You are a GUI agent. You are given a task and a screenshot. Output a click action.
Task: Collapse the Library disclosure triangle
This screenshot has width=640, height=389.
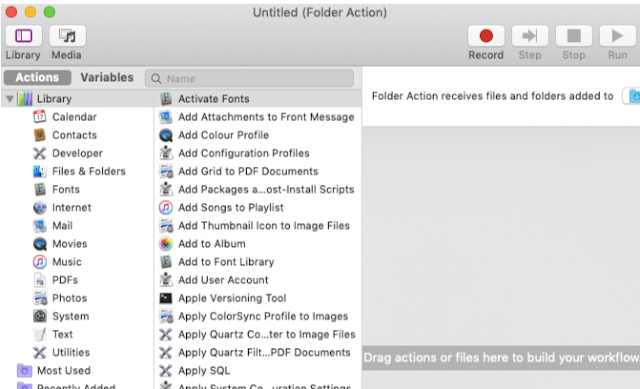[9, 99]
